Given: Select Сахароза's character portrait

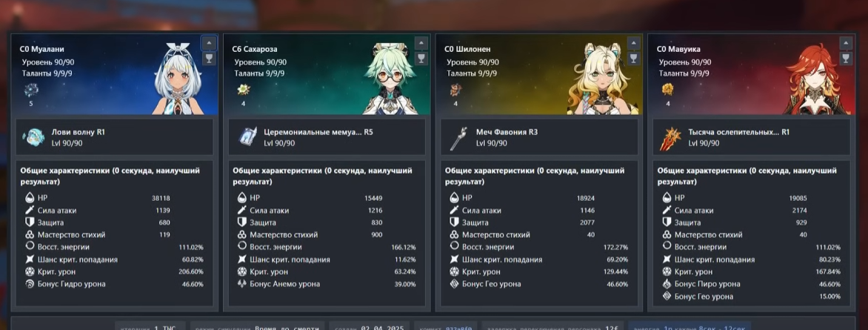Looking at the screenshot, I should (392, 79).
